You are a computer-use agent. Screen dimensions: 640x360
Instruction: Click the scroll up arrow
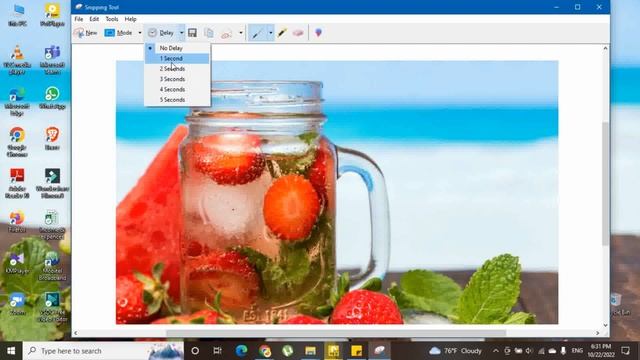coord(605,48)
